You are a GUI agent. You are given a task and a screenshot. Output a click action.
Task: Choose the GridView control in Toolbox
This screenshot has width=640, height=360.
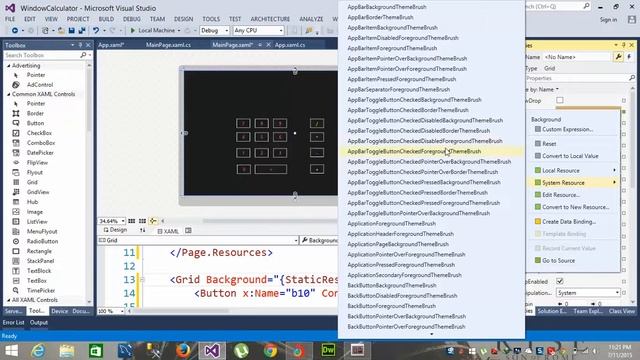[x=38, y=192]
